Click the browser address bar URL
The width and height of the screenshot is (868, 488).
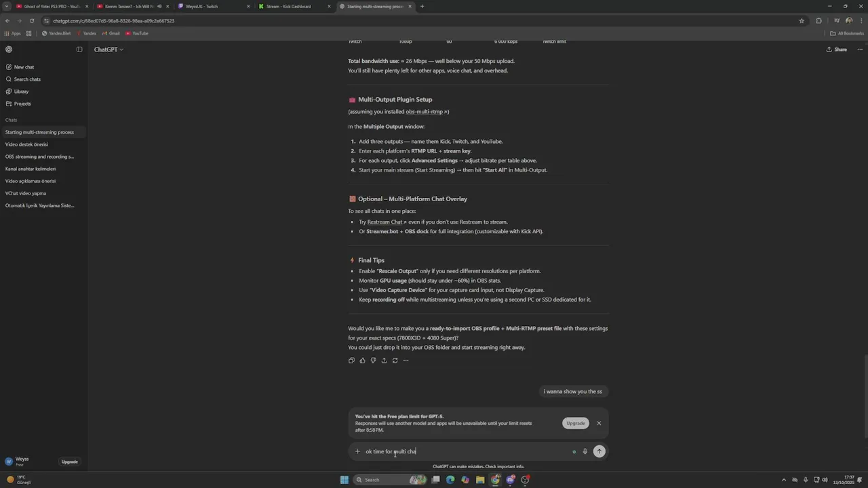tap(113, 21)
